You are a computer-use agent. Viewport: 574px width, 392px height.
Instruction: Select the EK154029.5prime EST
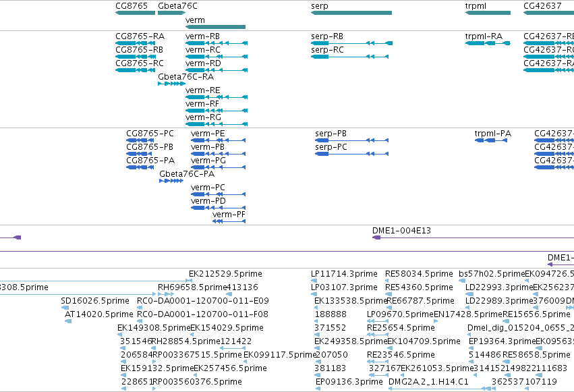coord(192,335)
